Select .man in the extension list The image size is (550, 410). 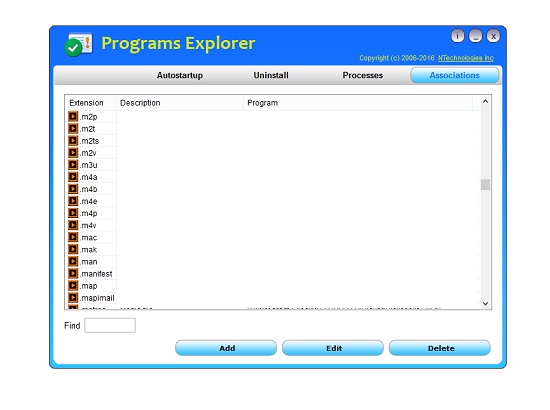[x=88, y=262]
